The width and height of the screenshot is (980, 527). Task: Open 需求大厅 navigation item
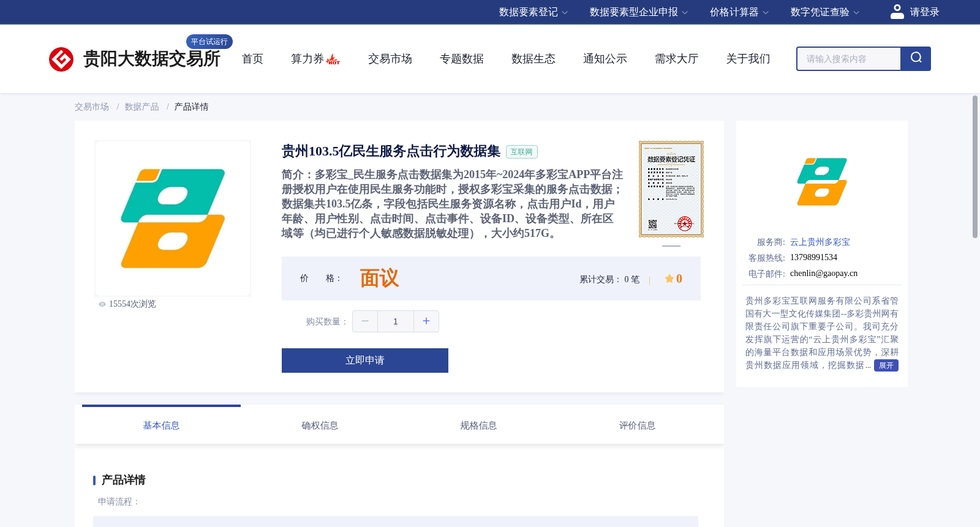(x=677, y=59)
